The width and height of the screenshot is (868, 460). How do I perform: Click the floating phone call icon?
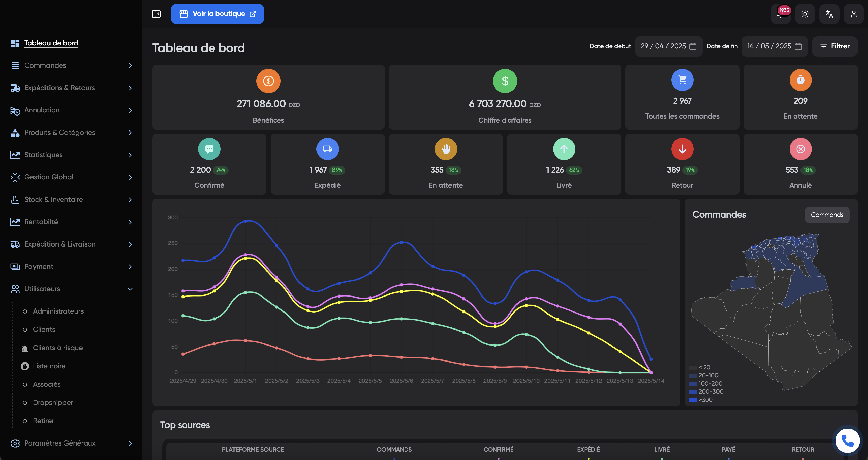847,440
